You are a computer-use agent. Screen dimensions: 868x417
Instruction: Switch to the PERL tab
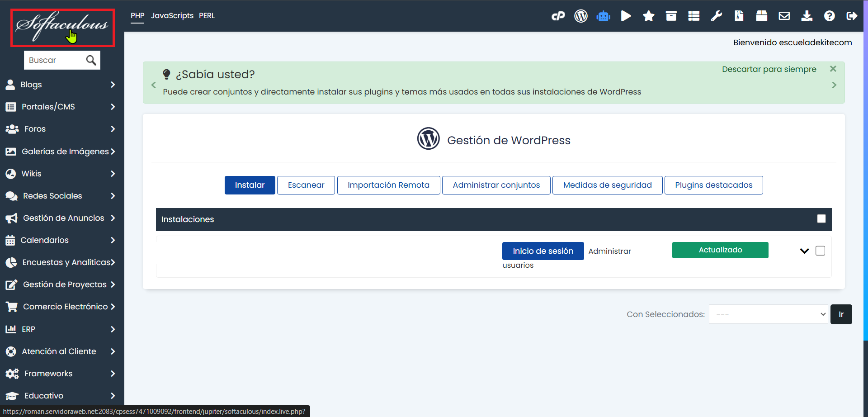coord(207,16)
